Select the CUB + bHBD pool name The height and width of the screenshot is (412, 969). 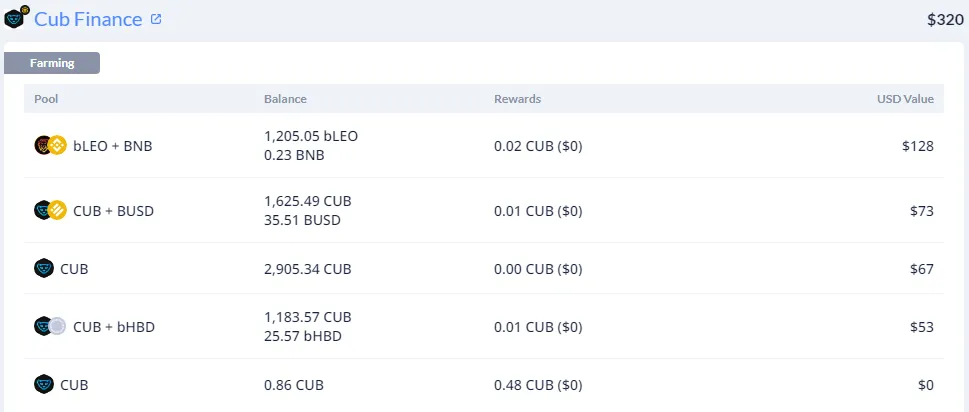(x=114, y=327)
